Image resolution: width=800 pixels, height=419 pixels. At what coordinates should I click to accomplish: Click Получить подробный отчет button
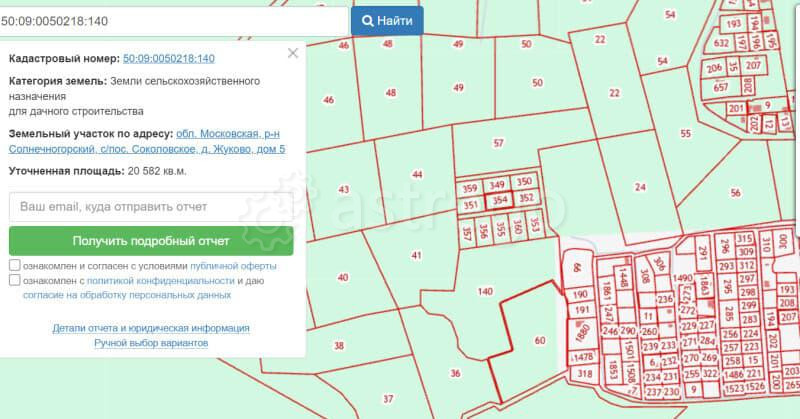coord(151,241)
